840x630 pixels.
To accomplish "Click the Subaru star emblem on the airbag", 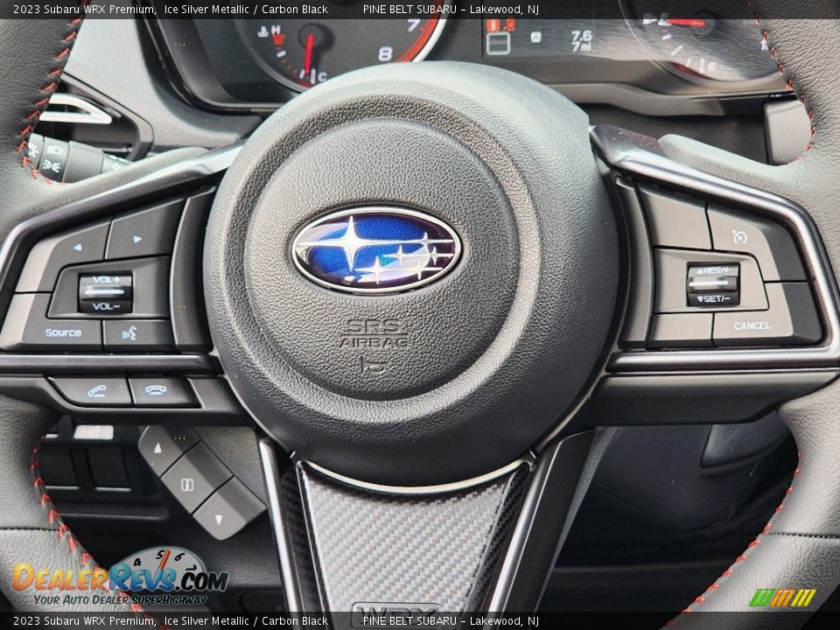I will click(x=377, y=249).
